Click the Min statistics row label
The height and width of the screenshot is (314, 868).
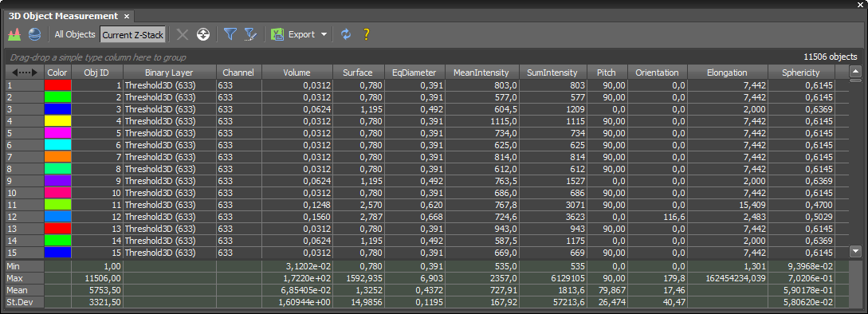pos(25,266)
